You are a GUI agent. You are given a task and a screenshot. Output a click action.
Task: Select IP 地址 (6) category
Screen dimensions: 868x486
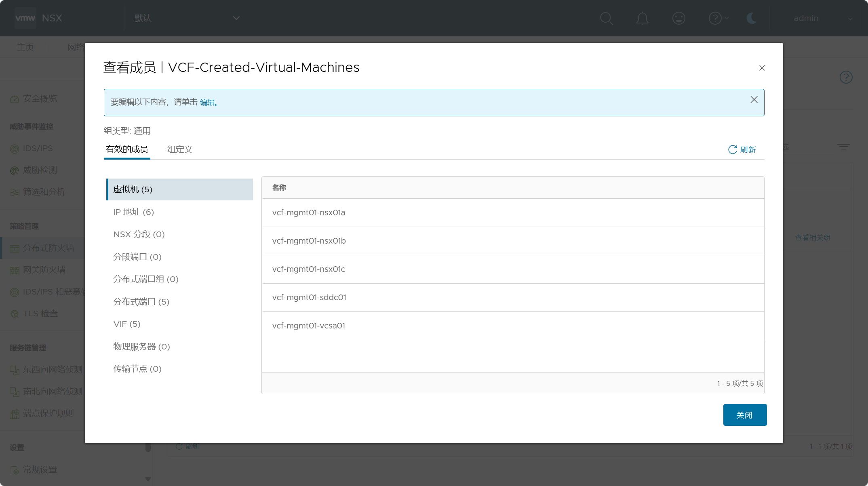click(x=133, y=212)
